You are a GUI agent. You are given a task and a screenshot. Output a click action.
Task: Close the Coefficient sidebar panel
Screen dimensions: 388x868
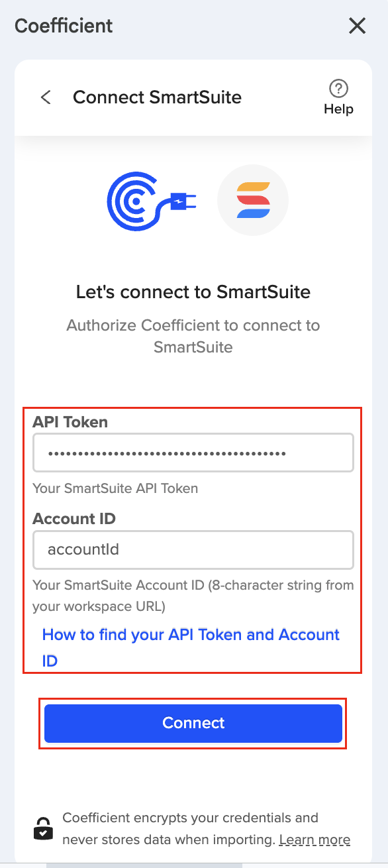coord(357,26)
